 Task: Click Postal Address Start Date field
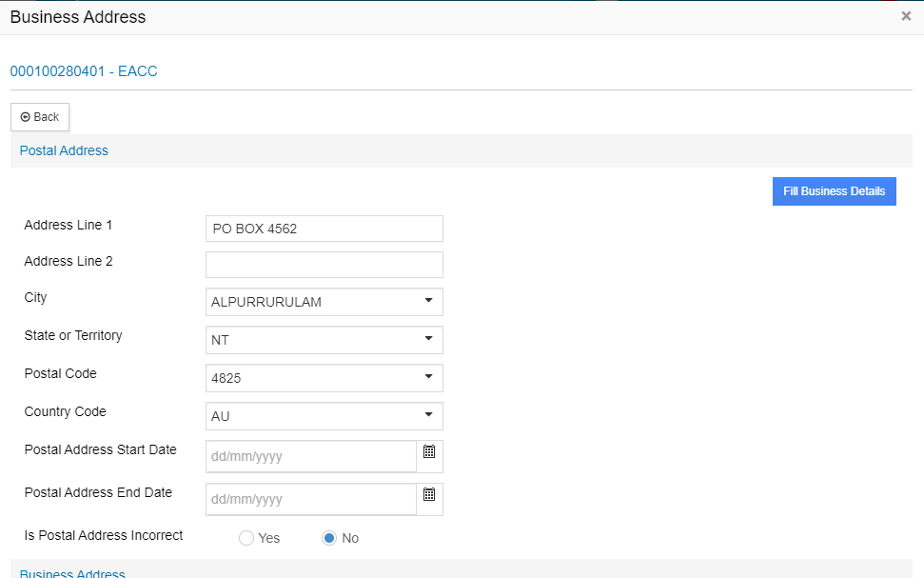(310, 456)
